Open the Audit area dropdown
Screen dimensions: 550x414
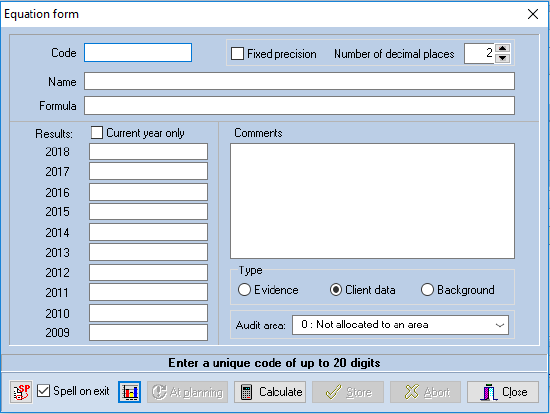(x=400, y=325)
